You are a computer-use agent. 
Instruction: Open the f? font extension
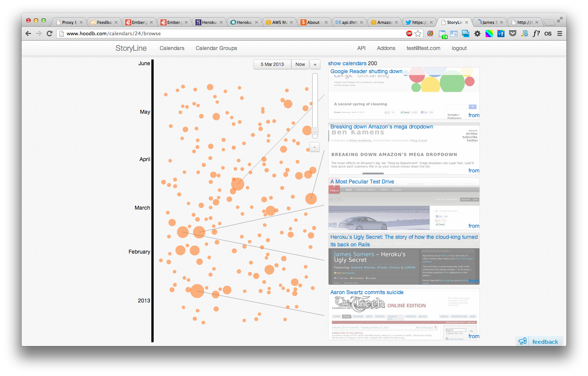[536, 33]
